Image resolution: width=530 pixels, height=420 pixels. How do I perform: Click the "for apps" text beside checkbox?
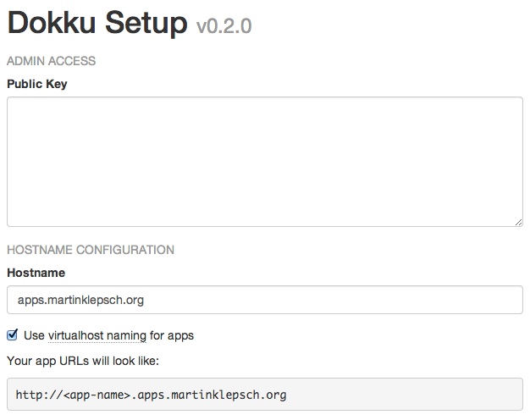click(x=172, y=336)
